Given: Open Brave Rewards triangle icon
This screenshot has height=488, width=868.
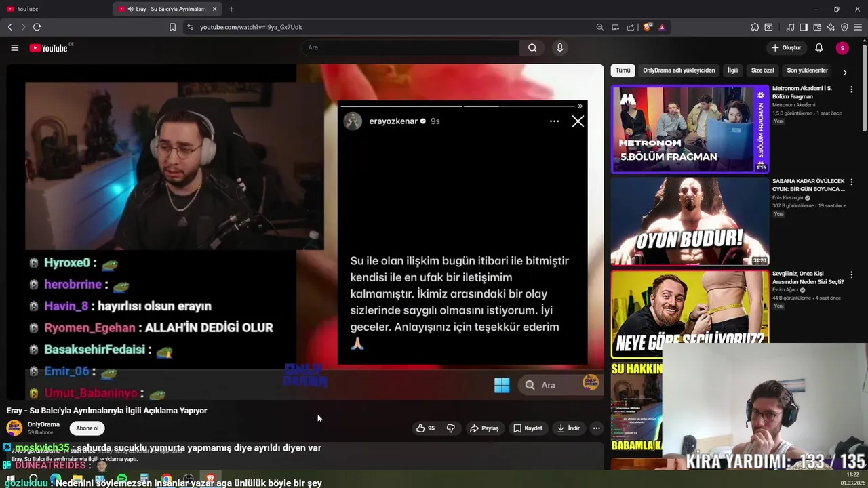Looking at the screenshot, I should click(x=662, y=27).
